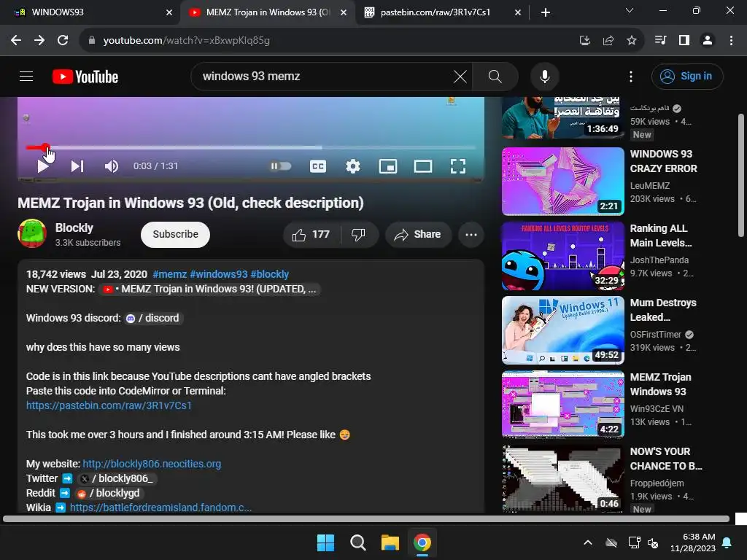This screenshot has width=747, height=560.
Task: Switch to theater mode
Action: tap(423, 166)
